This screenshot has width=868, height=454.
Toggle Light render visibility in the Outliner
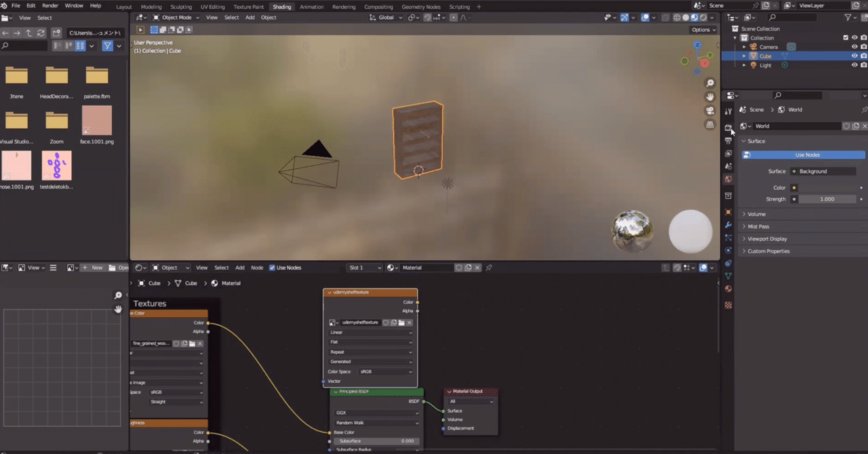(863, 64)
